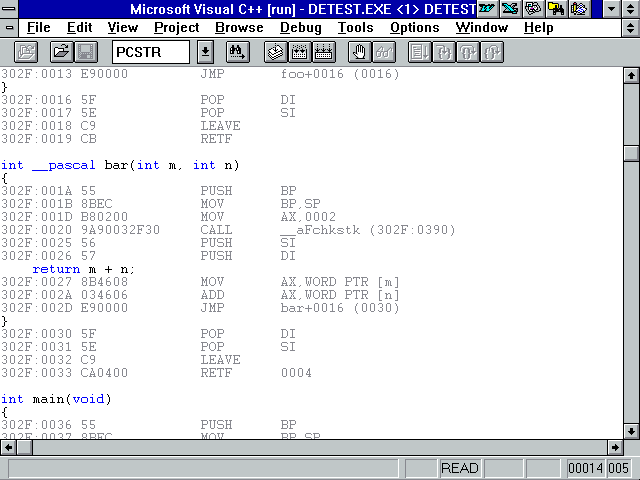Toggle breakpoint with the hand icon

click(360, 52)
